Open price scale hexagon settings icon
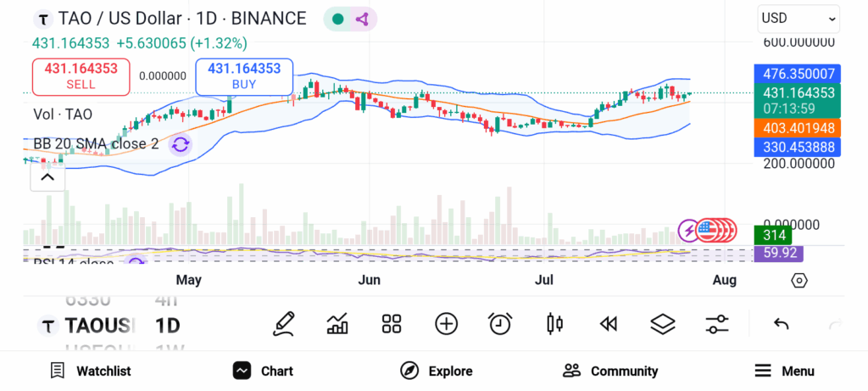This screenshot has height=391, width=868. point(799,280)
